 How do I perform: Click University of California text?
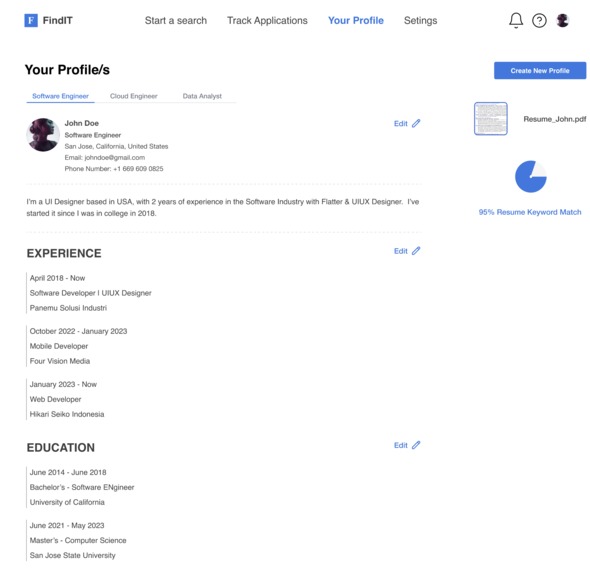click(x=67, y=502)
